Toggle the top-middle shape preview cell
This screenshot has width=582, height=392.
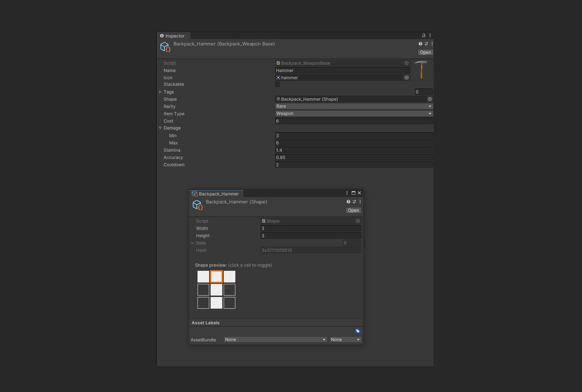pyautogui.click(x=216, y=276)
